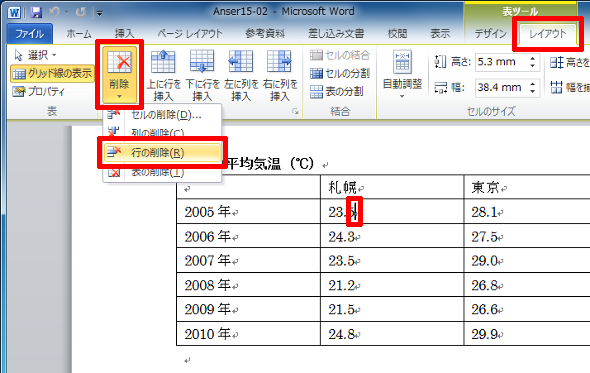
Task: Open the ファイル tab
Action: tap(29, 34)
